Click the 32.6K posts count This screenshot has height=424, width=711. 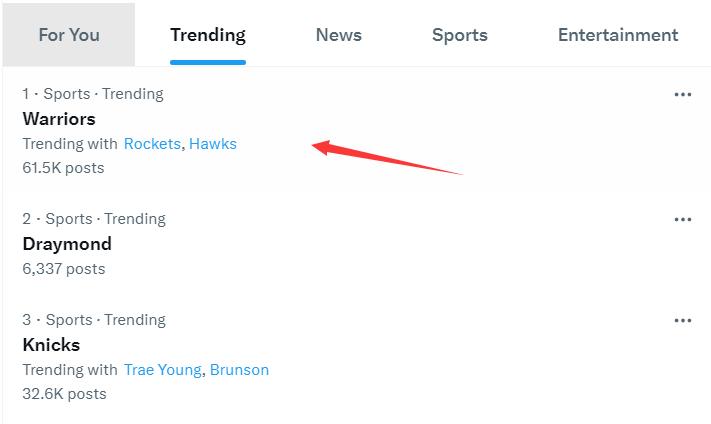[64, 394]
